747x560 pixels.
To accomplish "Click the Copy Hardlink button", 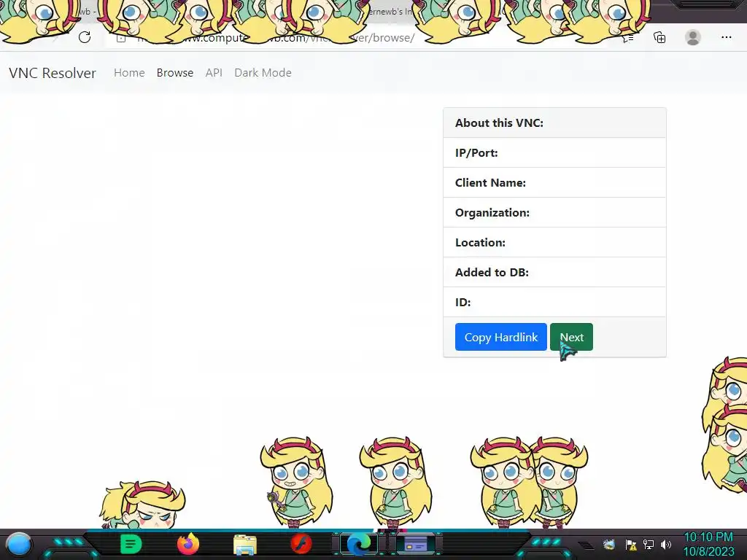I will click(500, 337).
